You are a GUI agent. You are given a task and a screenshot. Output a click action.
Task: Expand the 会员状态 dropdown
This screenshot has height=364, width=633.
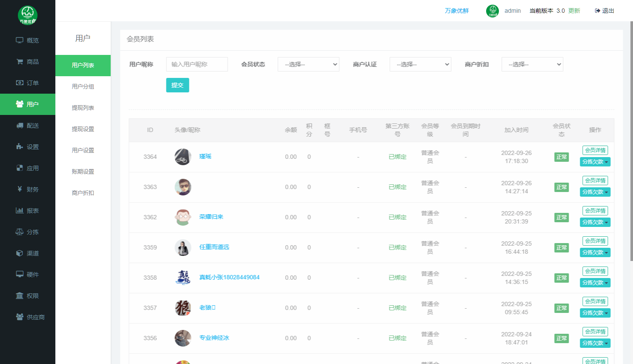(x=308, y=64)
